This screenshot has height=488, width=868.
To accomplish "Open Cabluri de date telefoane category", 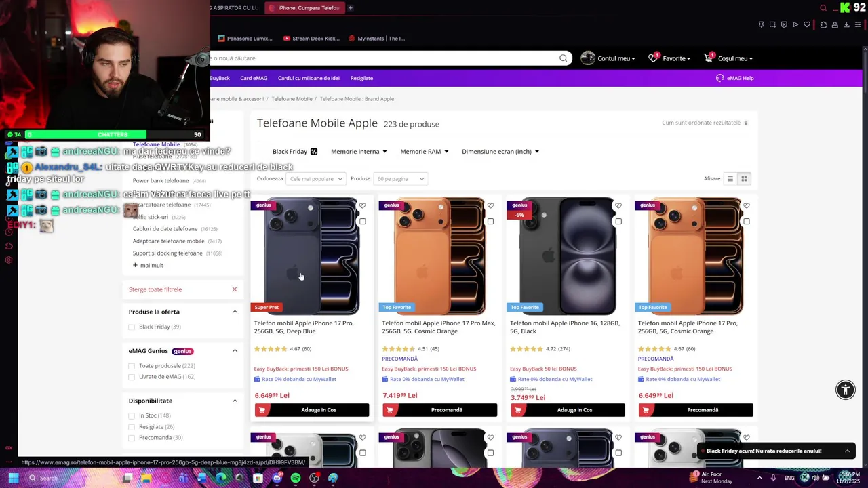I will pos(165,229).
